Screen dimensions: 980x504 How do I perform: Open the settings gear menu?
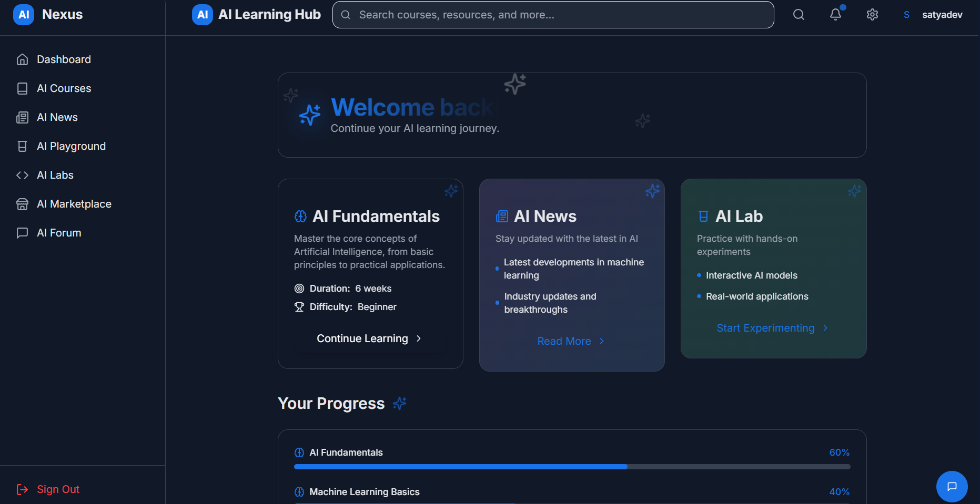872,15
